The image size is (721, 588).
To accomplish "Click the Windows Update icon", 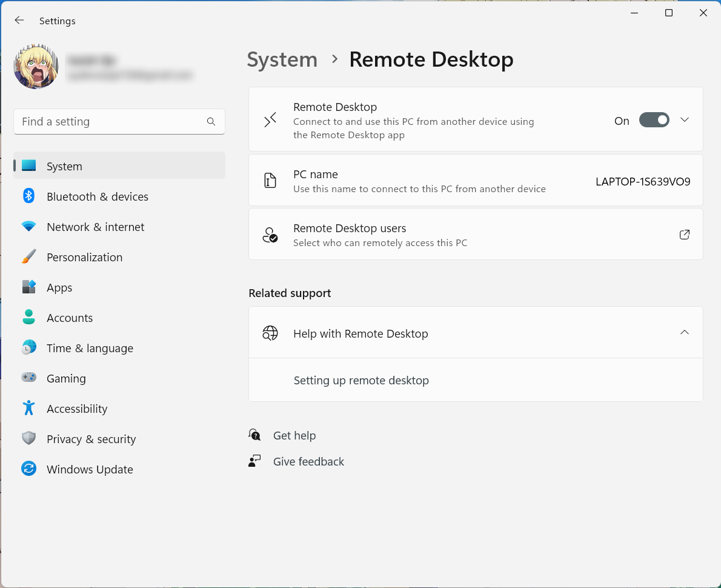I will click(28, 469).
